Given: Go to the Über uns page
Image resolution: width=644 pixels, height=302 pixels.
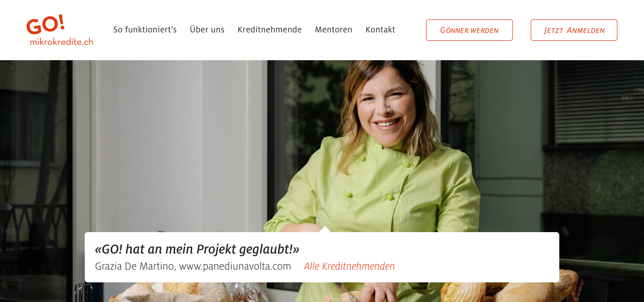Looking at the screenshot, I should (x=207, y=30).
